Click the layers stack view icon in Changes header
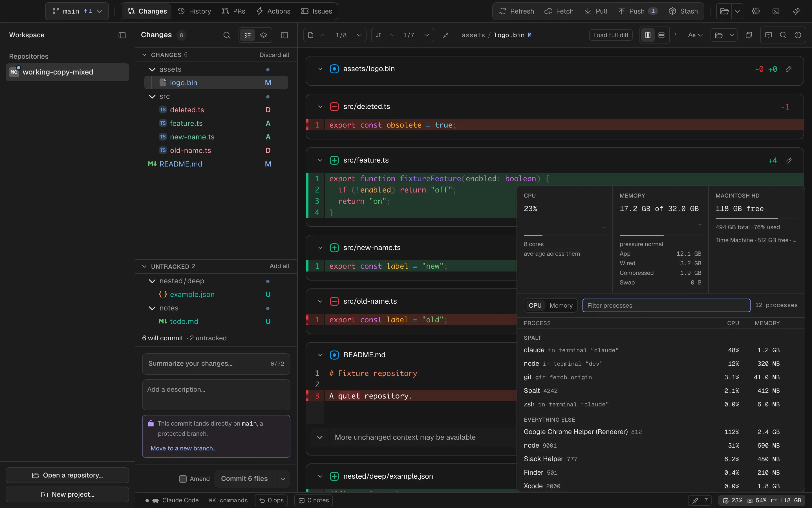The image size is (812, 508). 263,35
